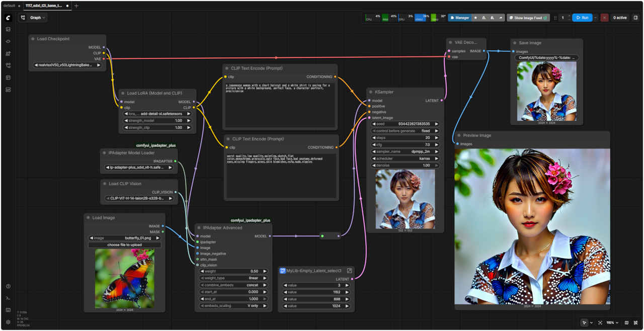Open the ComfyUI logo menu in the sidebar
The image size is (644, 331).
tap(8, 18)
